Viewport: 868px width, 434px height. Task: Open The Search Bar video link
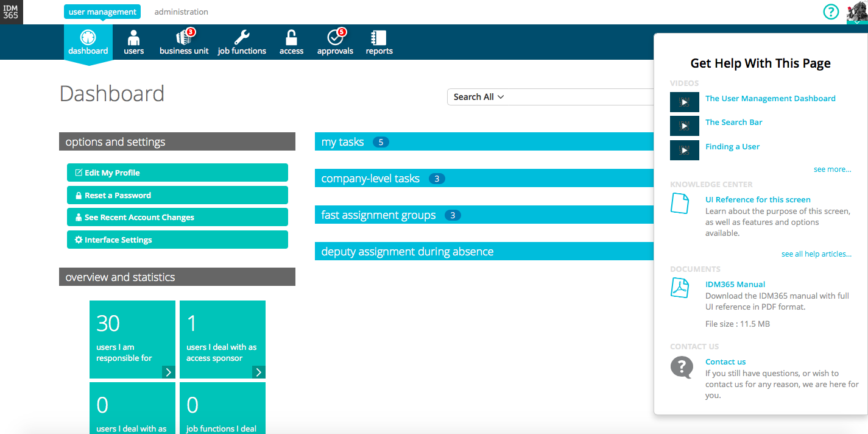[734, 122]
